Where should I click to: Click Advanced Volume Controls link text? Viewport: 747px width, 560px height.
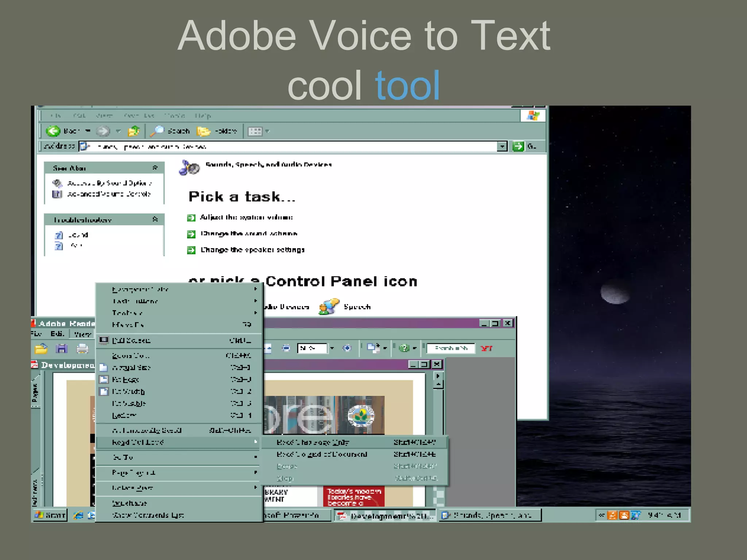coord(109,194)
